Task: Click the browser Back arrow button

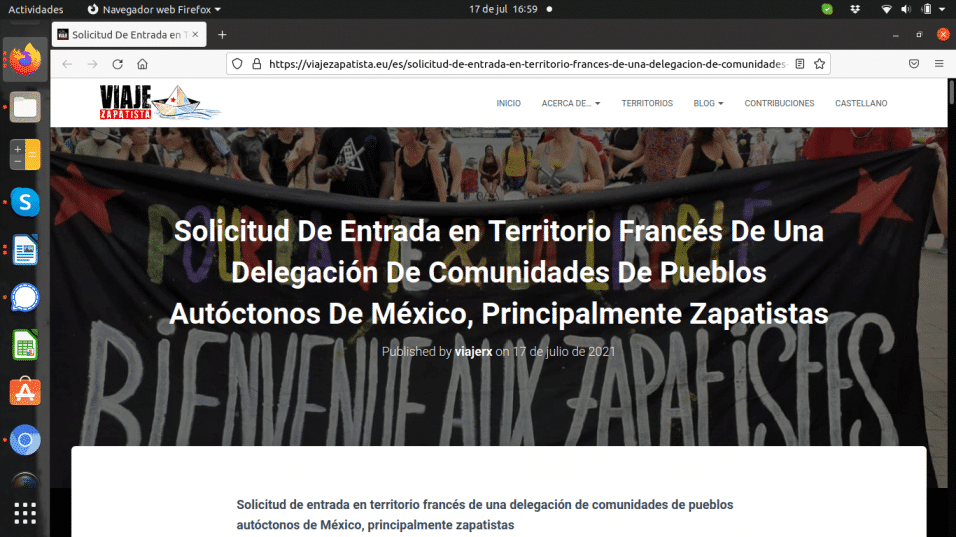Action: pos(67,64)
